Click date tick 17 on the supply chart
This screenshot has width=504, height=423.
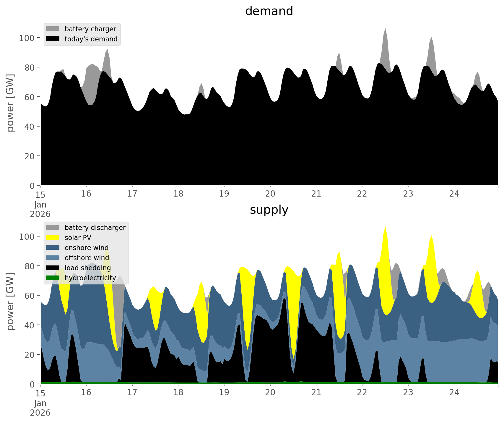pos(132,393)
